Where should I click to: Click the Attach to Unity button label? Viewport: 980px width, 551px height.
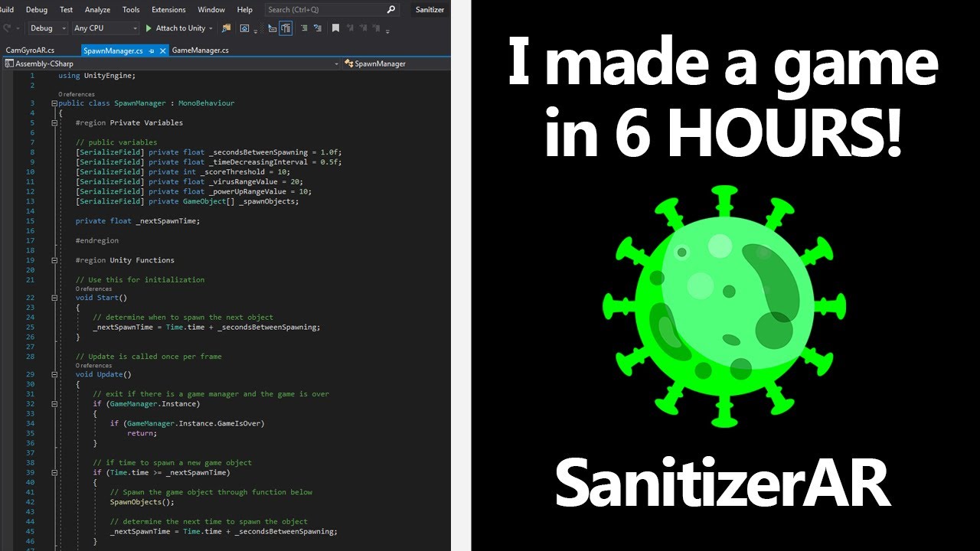pyautogui.click(x=181, y=28)
